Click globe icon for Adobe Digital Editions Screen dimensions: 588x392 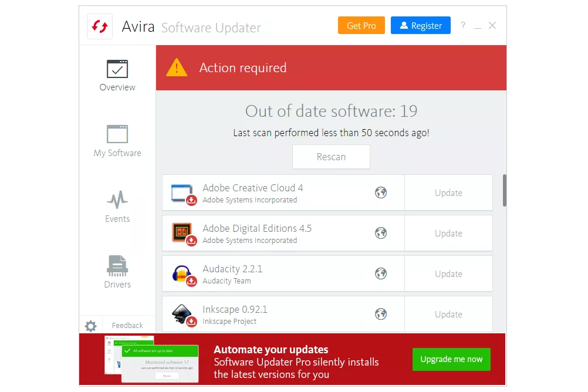point(381,233)
